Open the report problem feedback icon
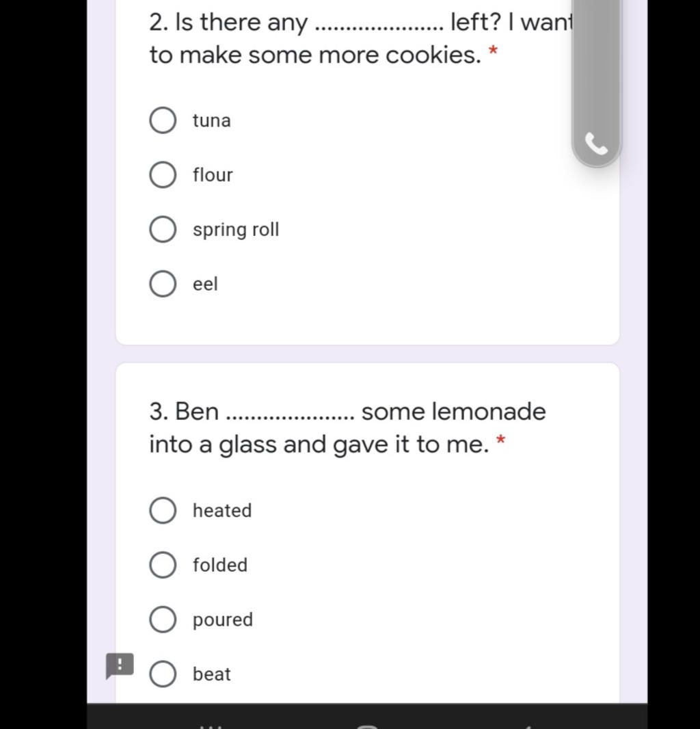Screen dimensions: 700x729 120,665
